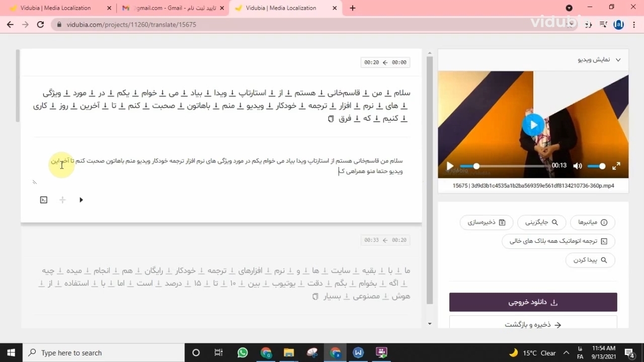This screenshot has width=644, height=362.
Task: Click ترجمه اتوماتیک همه بلاک های خالی
Action: (x=558, y=241)
